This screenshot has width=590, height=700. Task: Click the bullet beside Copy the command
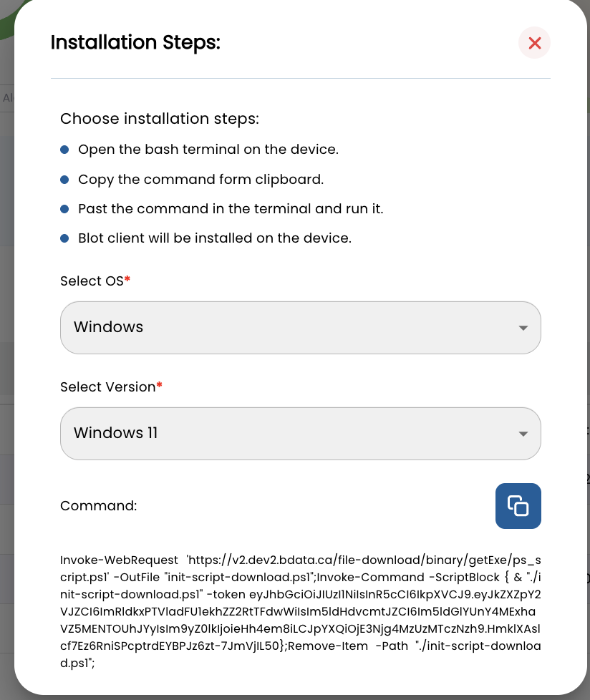[64, 179]
